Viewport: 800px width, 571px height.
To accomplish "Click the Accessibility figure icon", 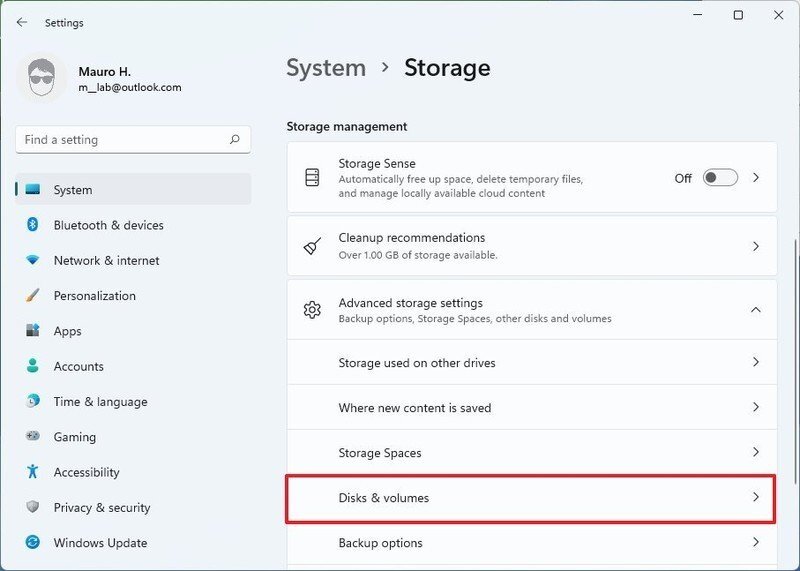I will [33, 472].
